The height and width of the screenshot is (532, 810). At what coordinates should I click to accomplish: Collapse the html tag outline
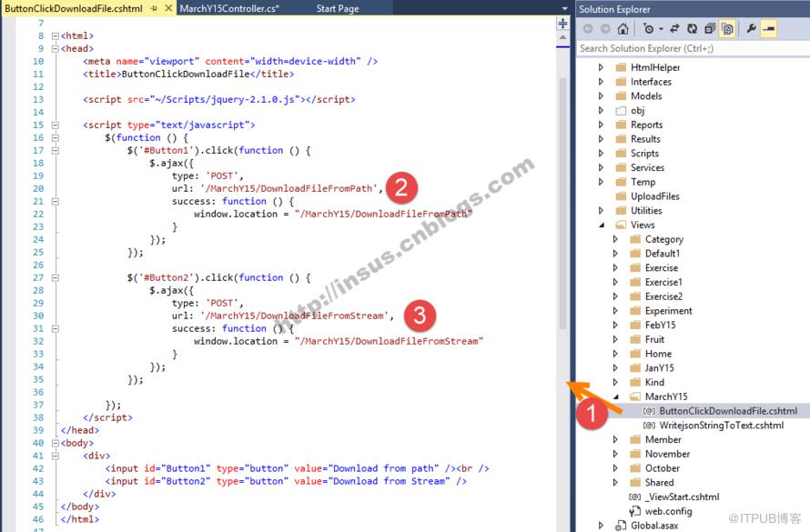click(x=55, y=36)
